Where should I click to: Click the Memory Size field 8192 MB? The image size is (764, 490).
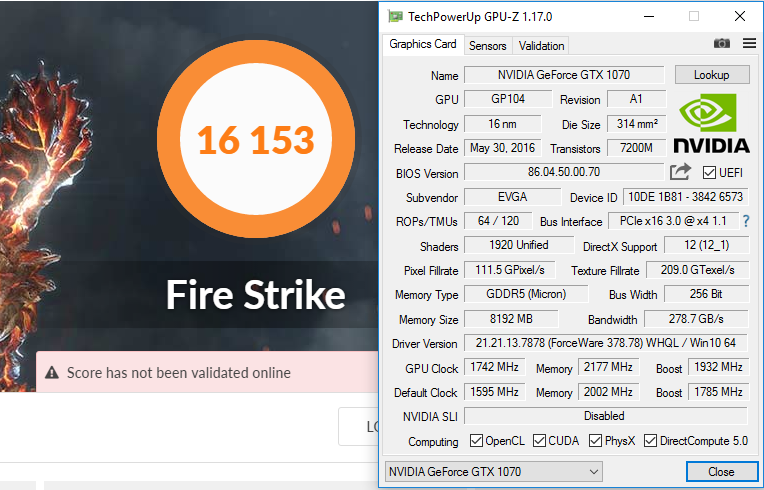pos(511,319)
